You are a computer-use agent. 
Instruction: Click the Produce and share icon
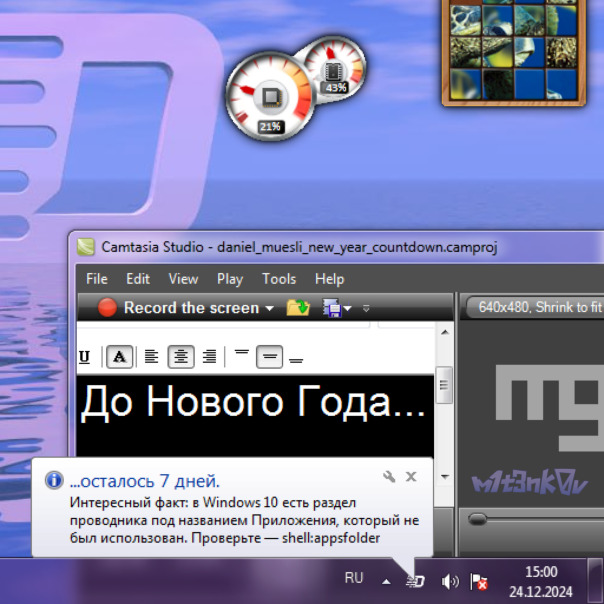(332, 308)
